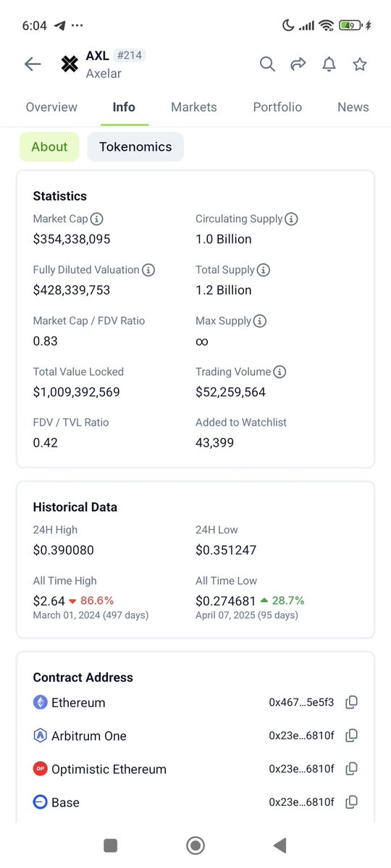Add AXL to favorites with the star icon
This screenshot has width=391, height=868.
[360, 64]
